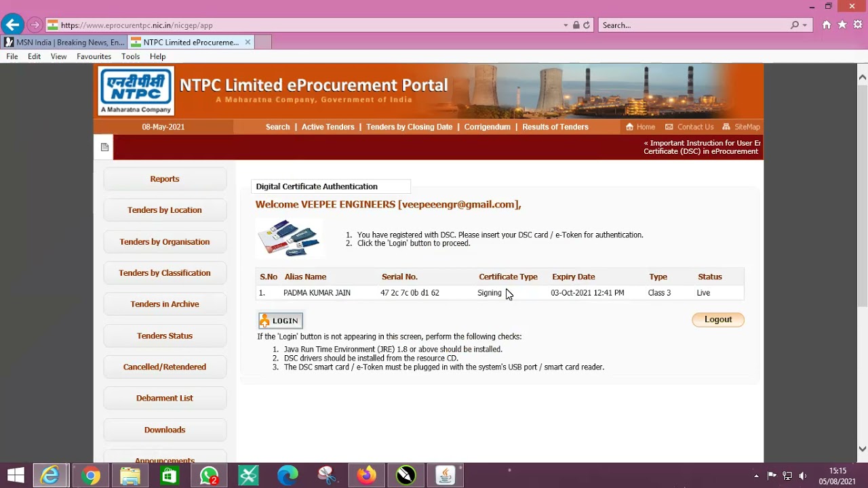The width and height of the screenshot is (868, 488).
Task: Switch to the MSN India tab
Action: (64, 42)
